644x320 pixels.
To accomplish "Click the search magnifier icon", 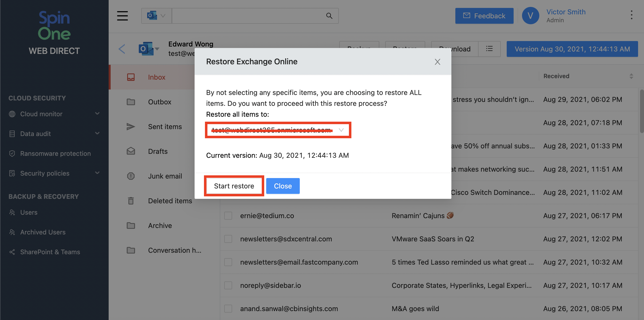I will [329, 16].
